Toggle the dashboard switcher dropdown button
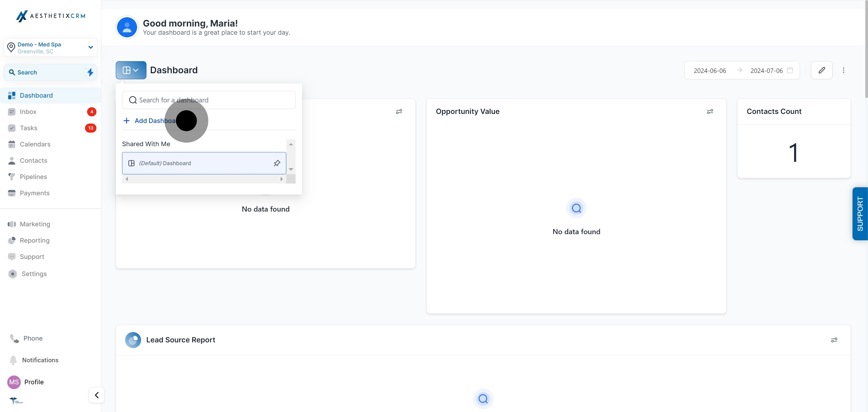Screen dimensions: 868x412 (131, 70)
